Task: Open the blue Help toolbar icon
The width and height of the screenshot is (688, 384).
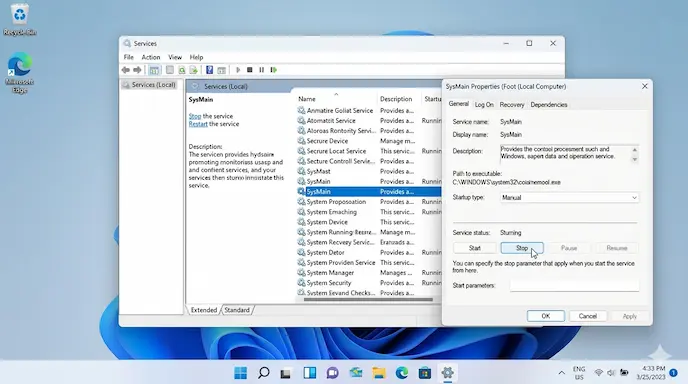Action: pos(209,70)
